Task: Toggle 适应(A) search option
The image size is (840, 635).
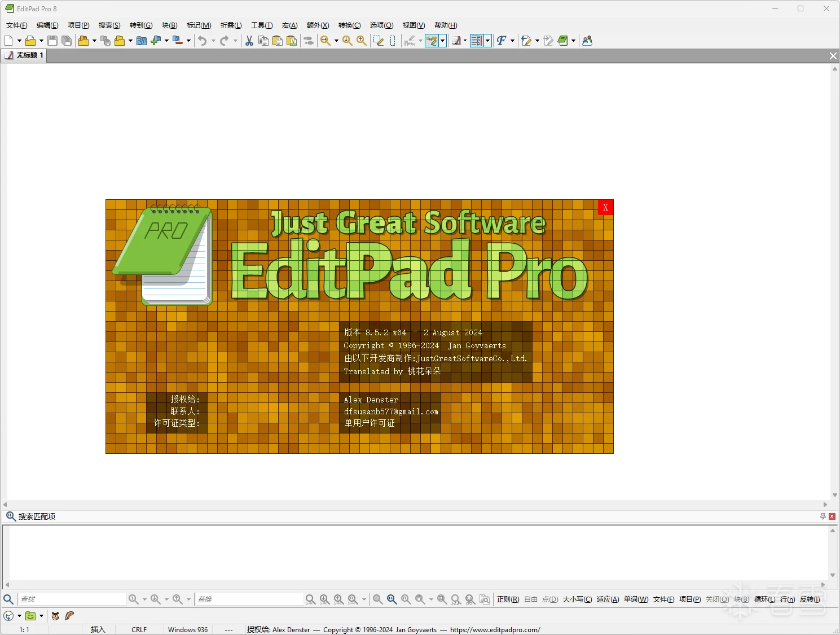Action: click(608, 599)
